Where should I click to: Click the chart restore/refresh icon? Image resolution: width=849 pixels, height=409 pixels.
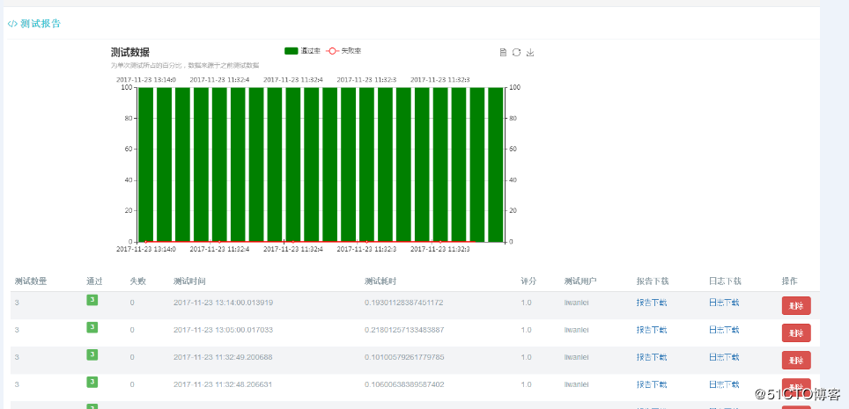[517, 53]
